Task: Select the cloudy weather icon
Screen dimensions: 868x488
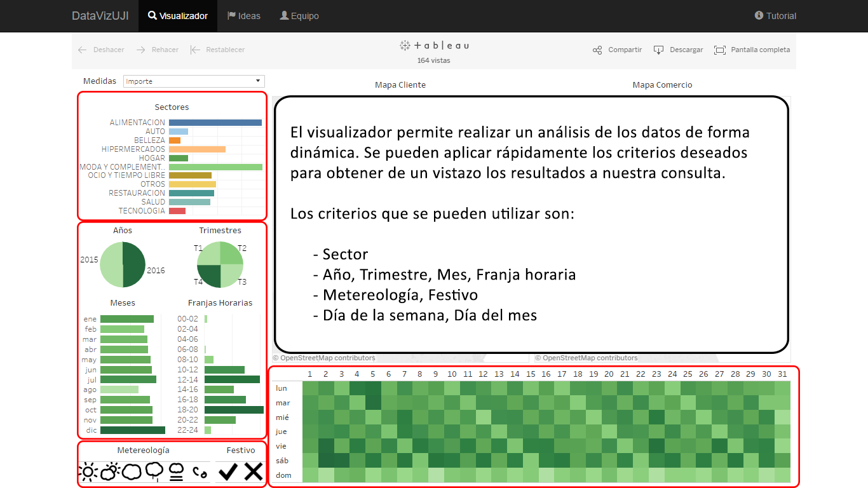Action: (132, 472)
